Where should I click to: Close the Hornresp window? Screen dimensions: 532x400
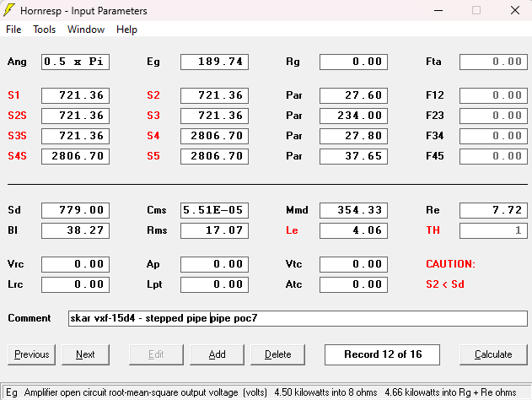point(515,10)
